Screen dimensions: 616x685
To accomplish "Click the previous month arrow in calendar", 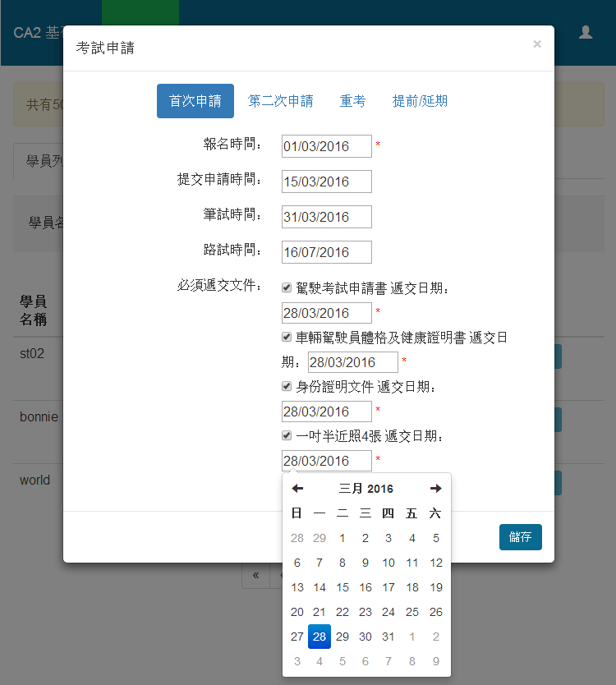I will 297,489.
